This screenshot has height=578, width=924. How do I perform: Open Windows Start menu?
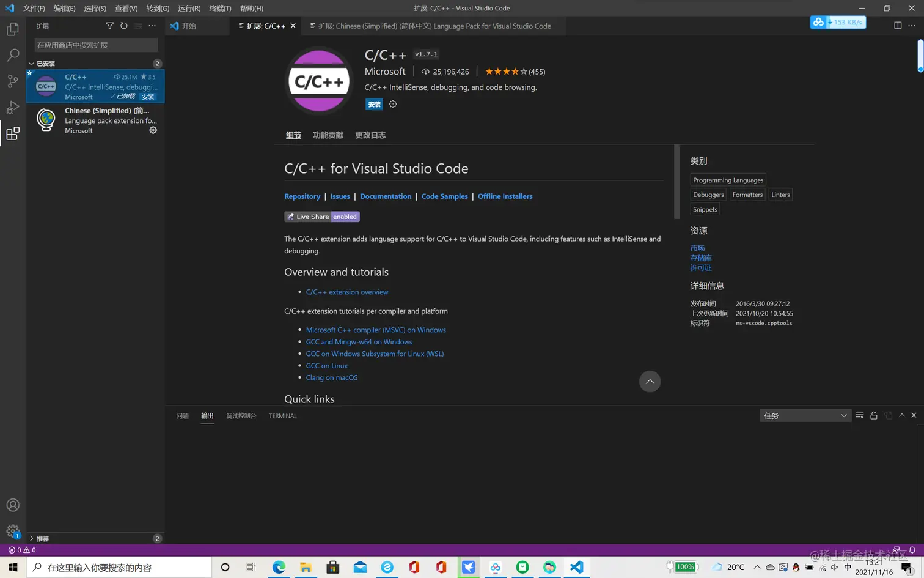pyautogui.click(x=13, y=567)
